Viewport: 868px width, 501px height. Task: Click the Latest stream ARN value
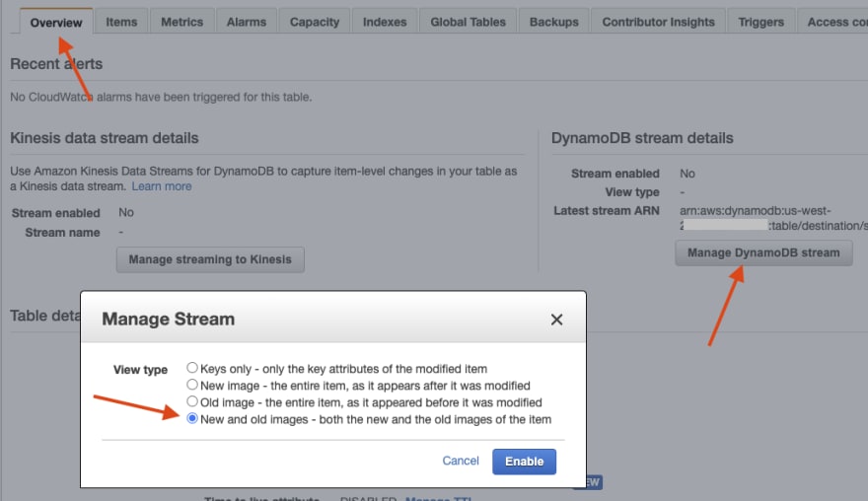coord(773,218)
